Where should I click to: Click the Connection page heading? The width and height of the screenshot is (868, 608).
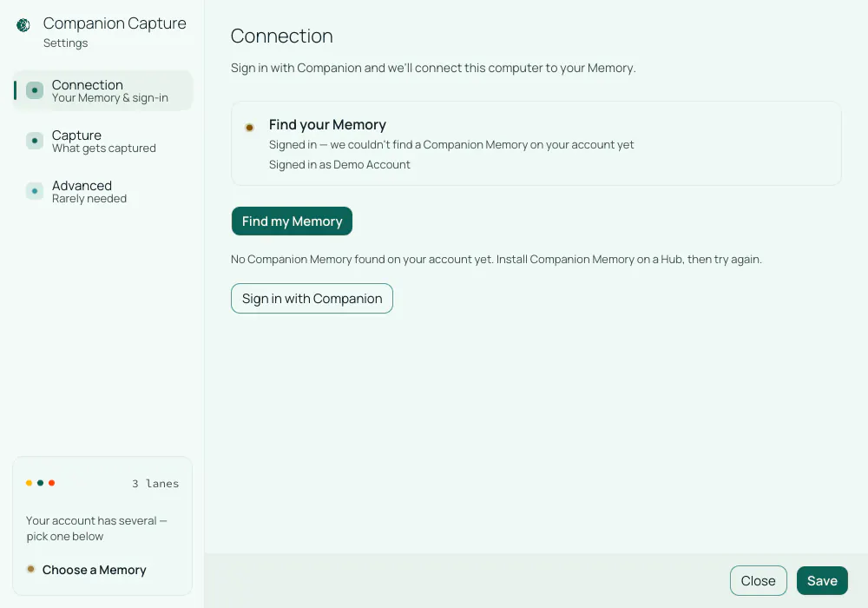pyautogui.click(x=282, y=36)
